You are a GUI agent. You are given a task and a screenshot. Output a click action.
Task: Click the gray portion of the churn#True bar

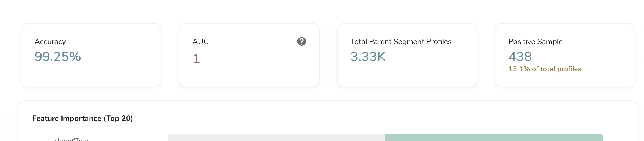click(x=276, y=138)
